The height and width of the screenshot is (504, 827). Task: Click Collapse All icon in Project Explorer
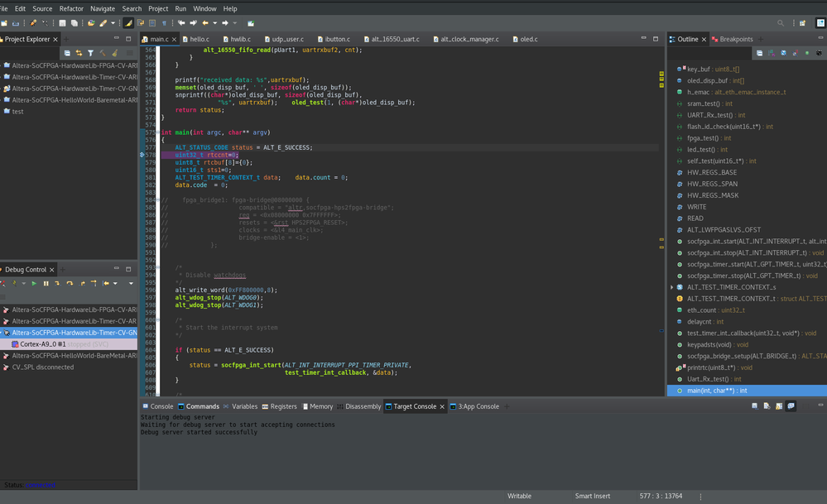tap(67, 53)
